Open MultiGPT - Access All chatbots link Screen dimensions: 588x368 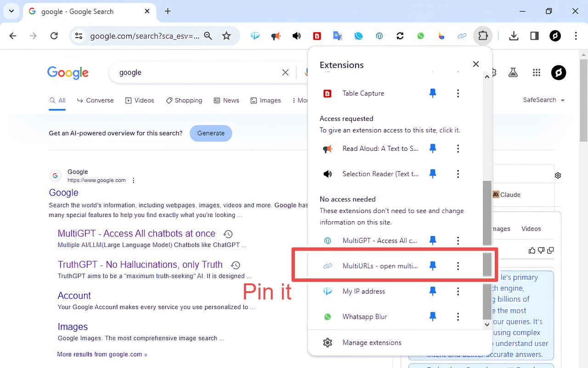tap(136, 234)
